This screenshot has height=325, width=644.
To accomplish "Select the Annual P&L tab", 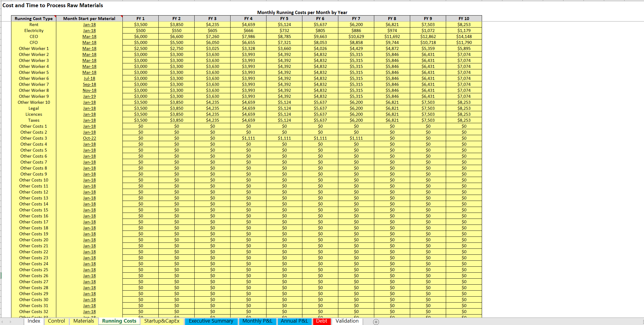I will coord(294,321).
